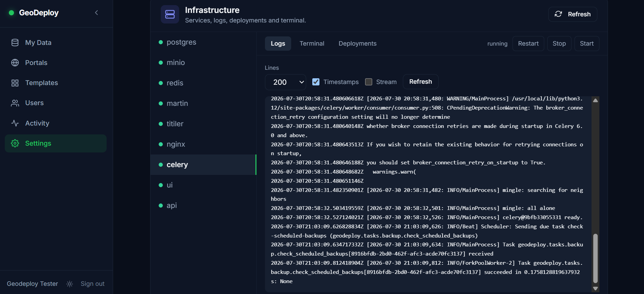Click the Geodeploy Tester user name

pyautogui.click(x=32, y=284)
